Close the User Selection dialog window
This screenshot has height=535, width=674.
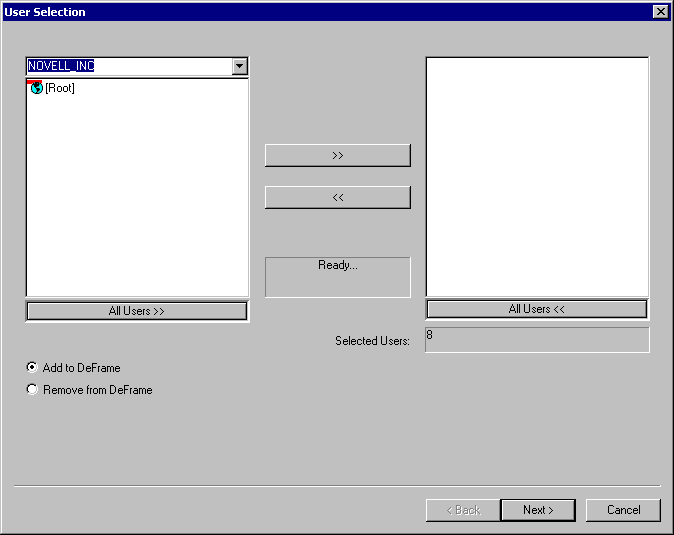[x=660, y=12]
